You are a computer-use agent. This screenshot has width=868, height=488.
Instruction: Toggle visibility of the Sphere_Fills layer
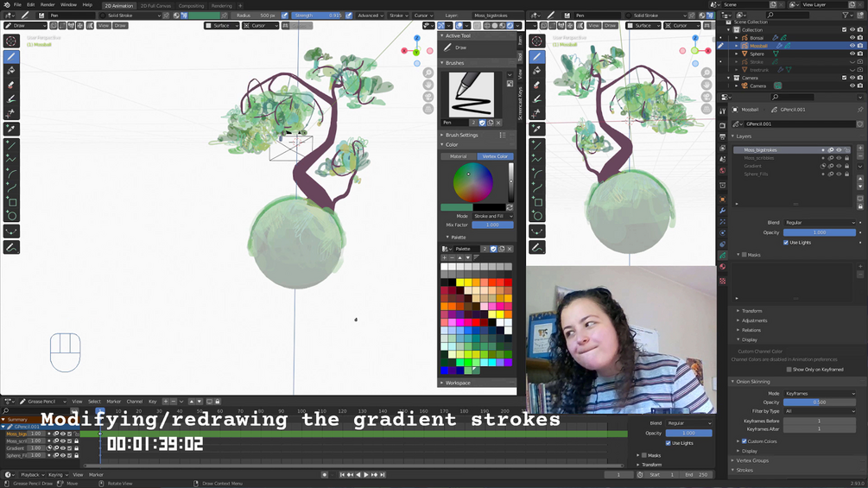pyautogui.click(x=839, y=174)
